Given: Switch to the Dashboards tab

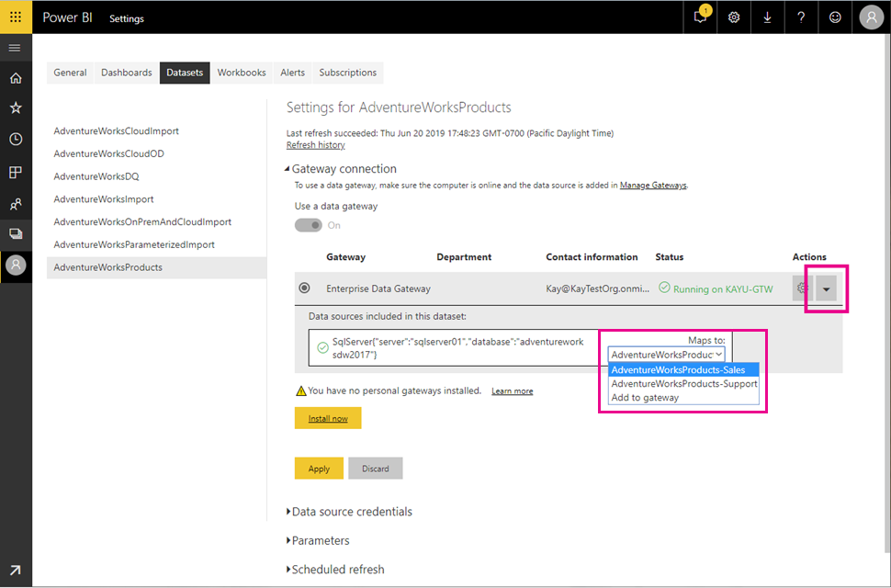Looking at the screenshot, I should pyautogui.click(x=127, y=73).
